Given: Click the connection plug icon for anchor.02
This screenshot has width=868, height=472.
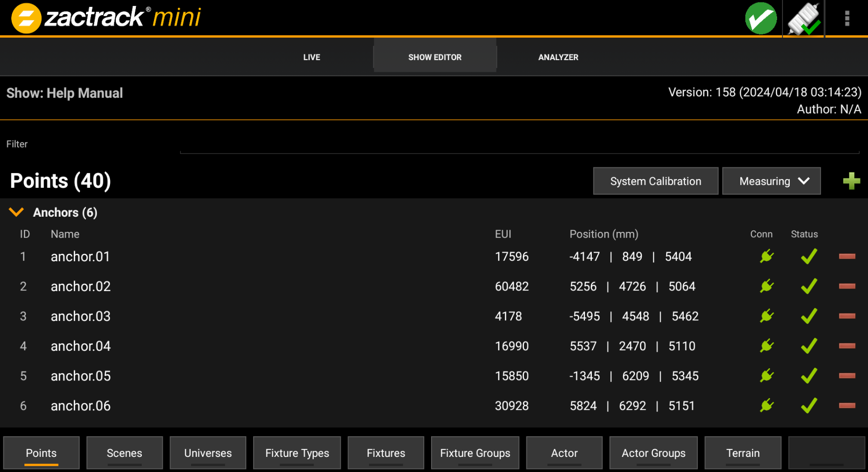Looking at the screenshot, I should coord(767,286).
